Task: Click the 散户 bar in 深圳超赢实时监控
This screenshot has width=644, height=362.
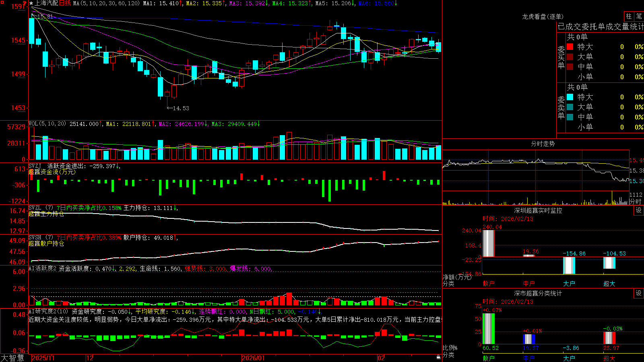Action: point(488,243)
